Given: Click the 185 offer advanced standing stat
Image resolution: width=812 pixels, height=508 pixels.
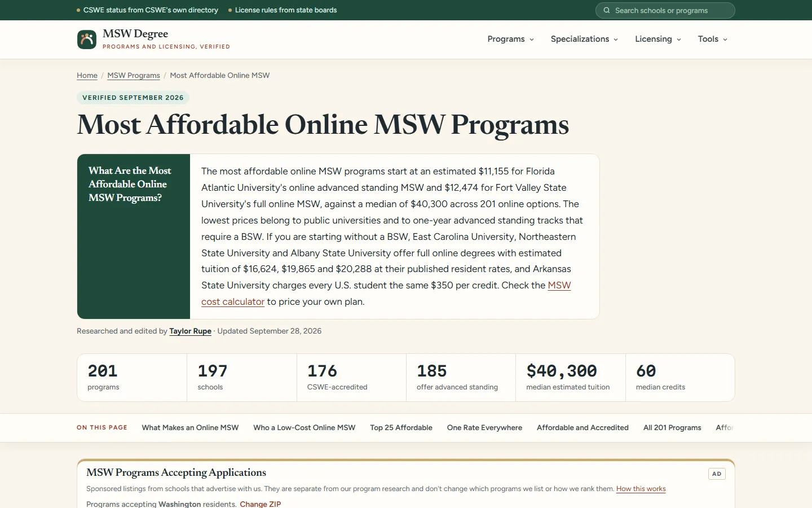Looking at the screenshot, I should pyautogui.click(x=461, y=378).
